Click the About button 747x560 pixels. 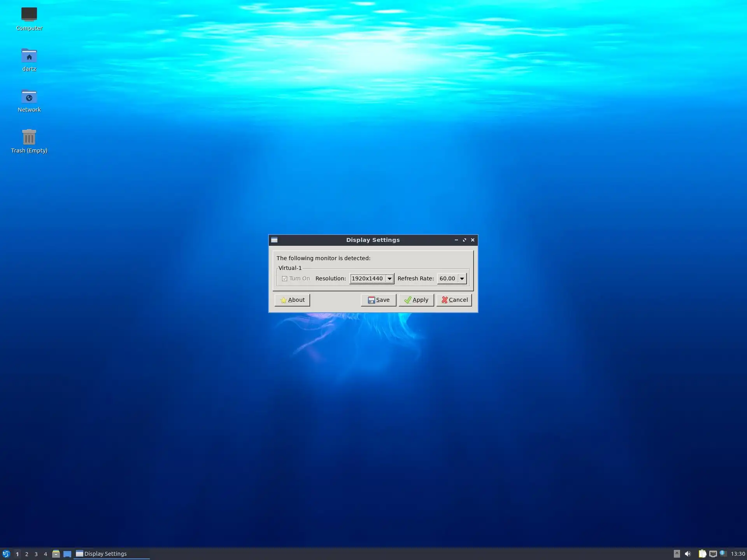pos(292,300)
